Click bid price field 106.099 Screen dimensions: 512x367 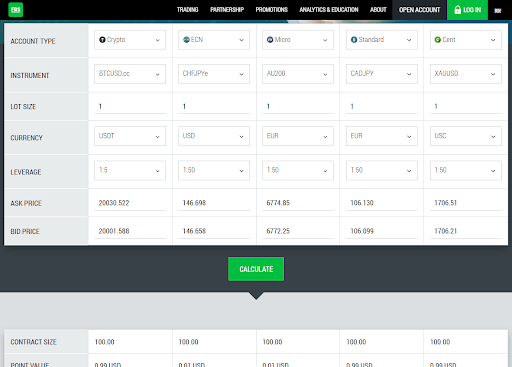382,231
